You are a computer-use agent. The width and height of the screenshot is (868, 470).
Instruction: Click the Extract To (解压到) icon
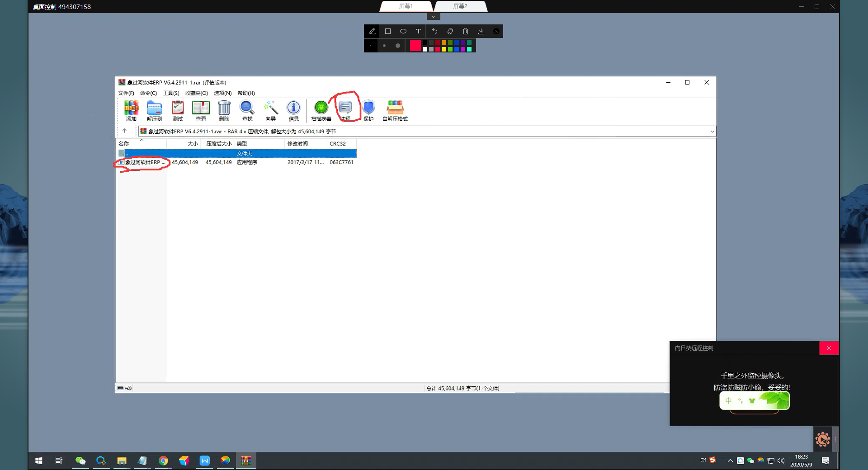[154, 111]
